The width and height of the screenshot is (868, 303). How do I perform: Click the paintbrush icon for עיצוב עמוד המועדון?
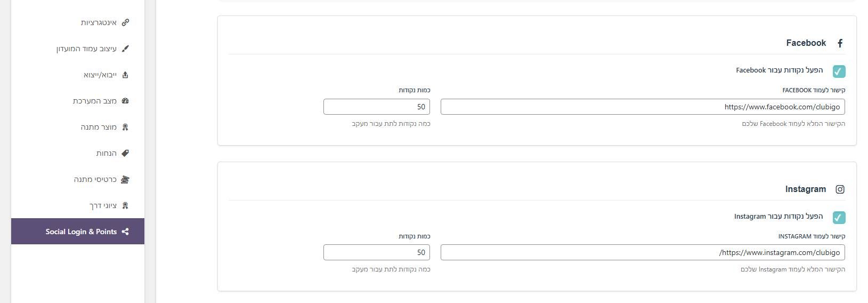pyautogui.click(x=125, y=49)
